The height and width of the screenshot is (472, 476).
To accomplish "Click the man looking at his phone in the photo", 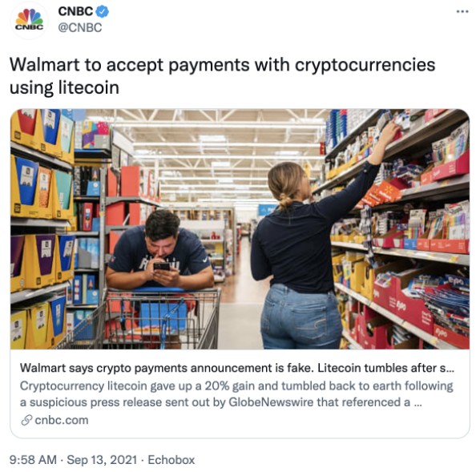I will (x=159, y=248).
